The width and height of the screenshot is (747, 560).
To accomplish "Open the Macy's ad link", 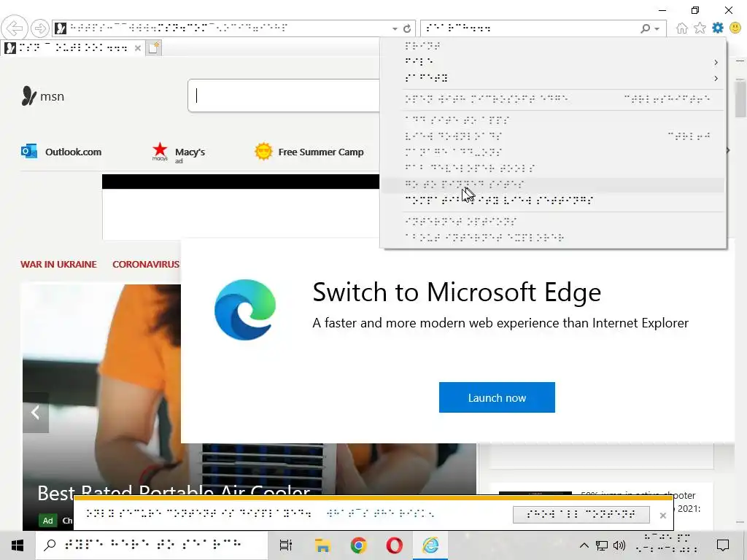I will 190,152.
